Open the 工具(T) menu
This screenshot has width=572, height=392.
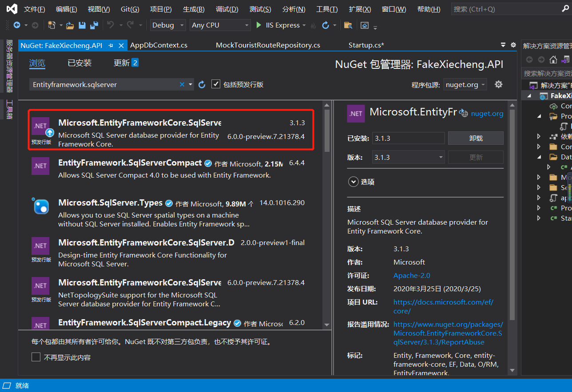327,9
